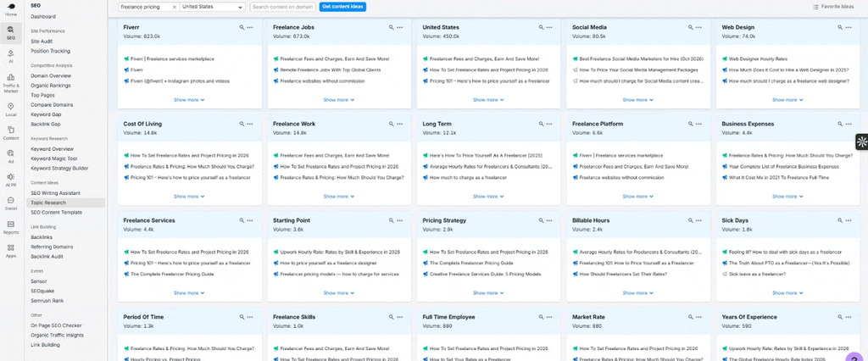868x361 pixels.
Task: Click search icon on Social Media card
Action: point(690,27)
